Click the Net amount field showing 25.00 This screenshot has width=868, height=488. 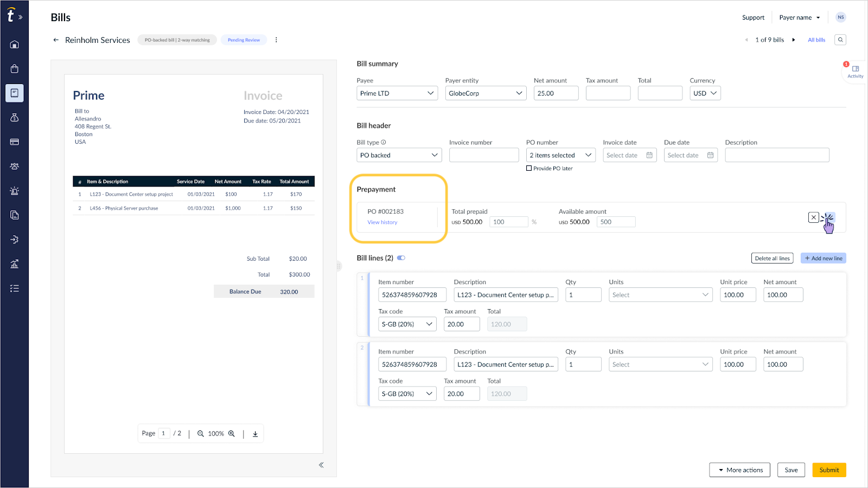tap(556, 93)
